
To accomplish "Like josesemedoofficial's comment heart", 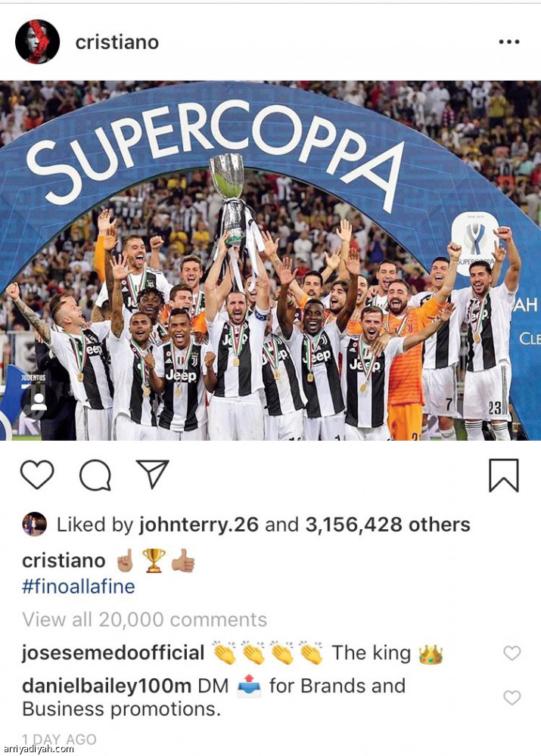I will 512,653.
